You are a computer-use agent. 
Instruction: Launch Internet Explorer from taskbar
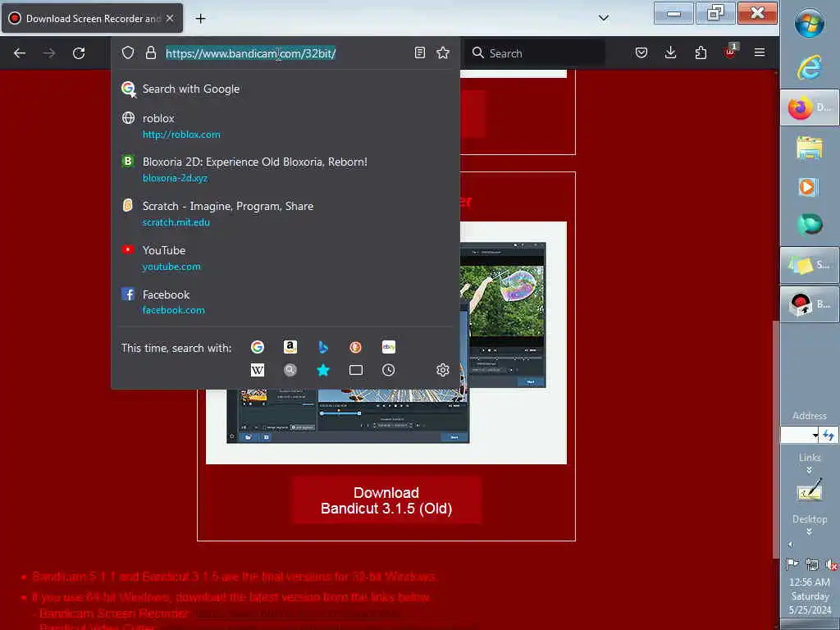810,68
